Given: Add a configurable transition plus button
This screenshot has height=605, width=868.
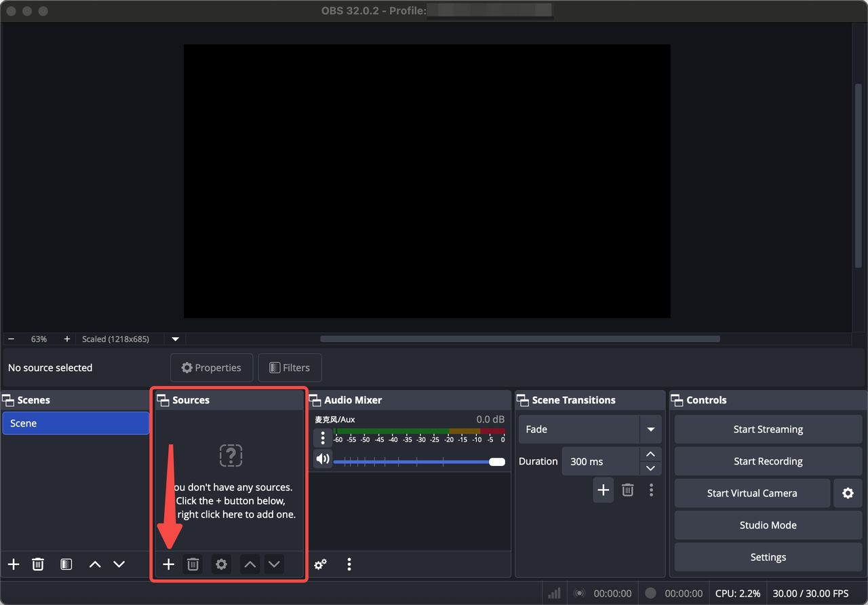Looking at the screenshot, I should [603, 490].
